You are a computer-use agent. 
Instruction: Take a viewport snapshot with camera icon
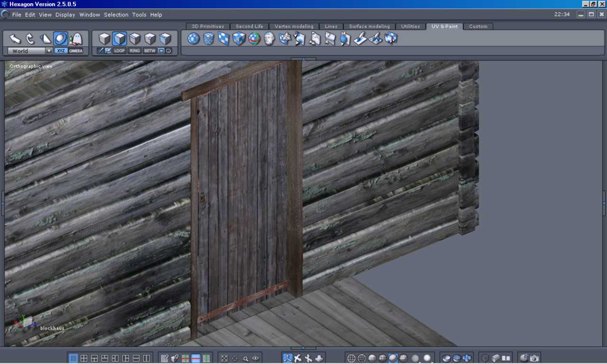534,358
